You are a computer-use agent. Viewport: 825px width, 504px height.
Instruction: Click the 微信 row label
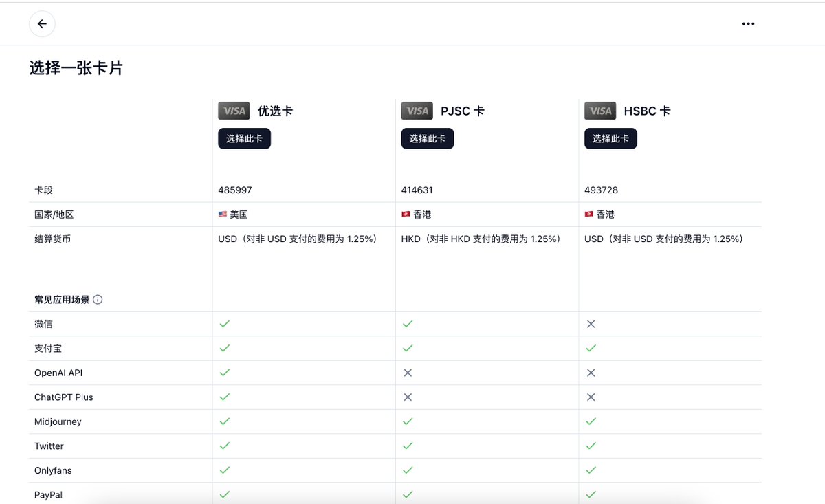pyautogui.click(x=43, y=323)
